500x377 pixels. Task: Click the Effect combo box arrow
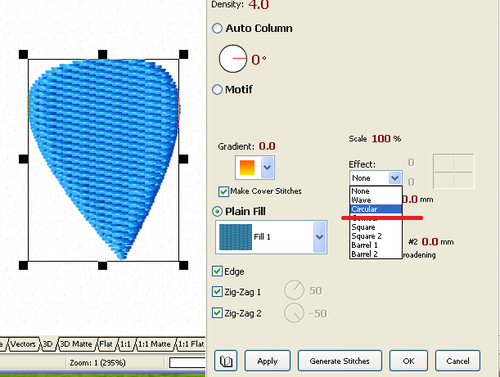395,178
